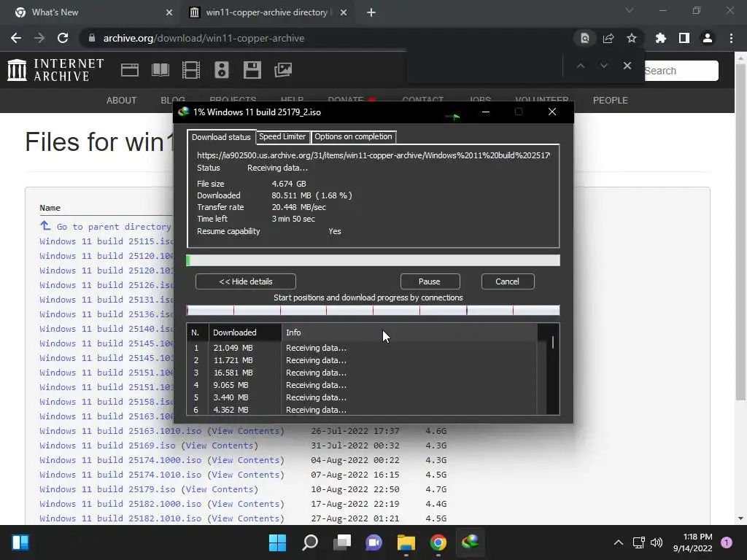The image size is (747, 560).
Task: Click the search-by-image lens icon in address bar
Action: [x=585, y=38]
